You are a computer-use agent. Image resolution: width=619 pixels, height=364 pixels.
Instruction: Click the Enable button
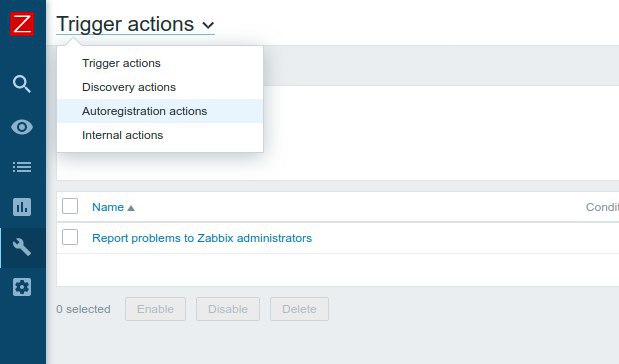[156, 309]
